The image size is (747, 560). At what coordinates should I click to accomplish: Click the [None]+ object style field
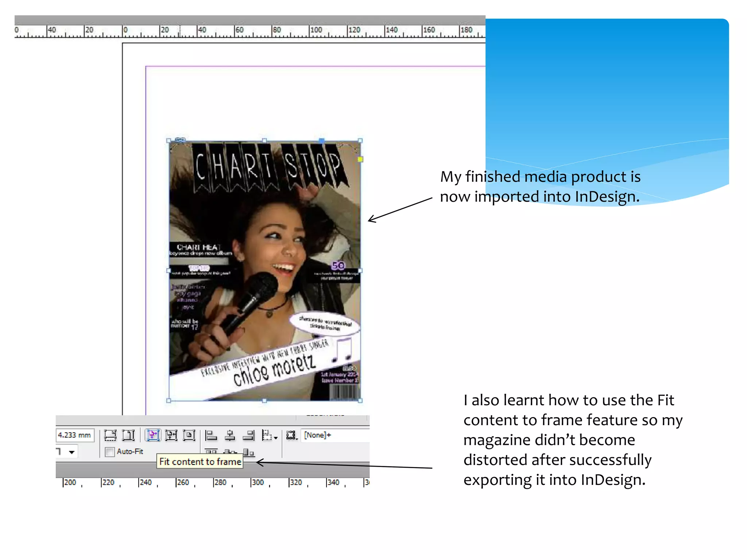(x=336, y=435)
